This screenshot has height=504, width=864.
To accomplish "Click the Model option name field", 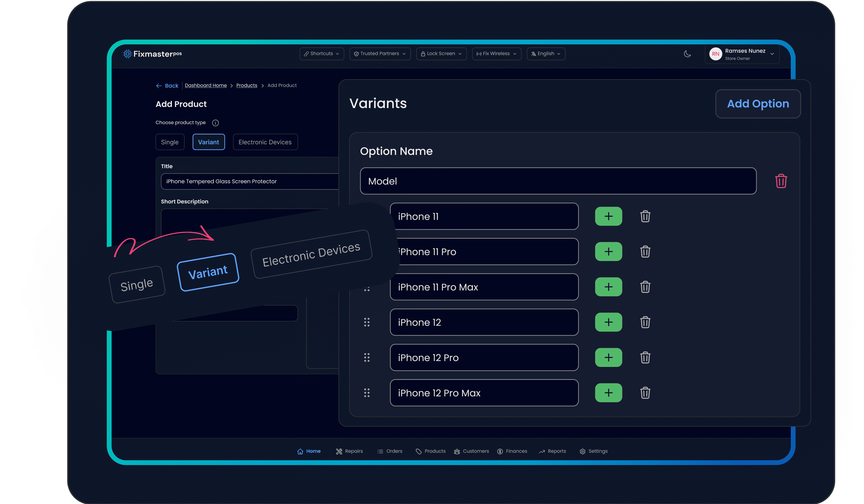I will (558, 181).
